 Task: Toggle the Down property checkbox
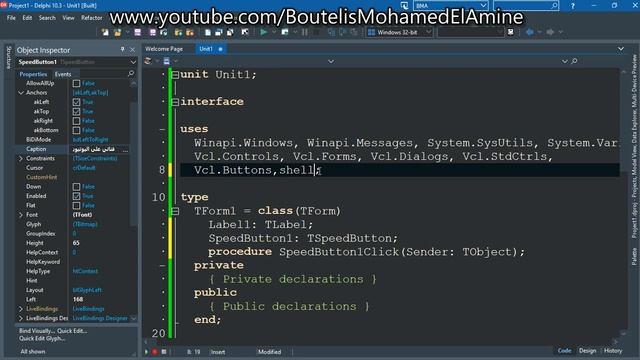76,187
